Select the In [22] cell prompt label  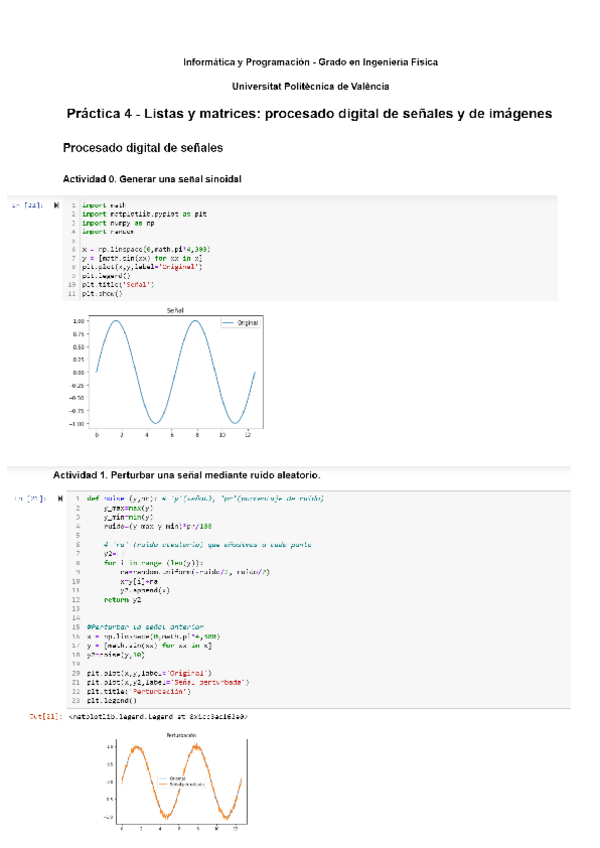click(27, 204)
